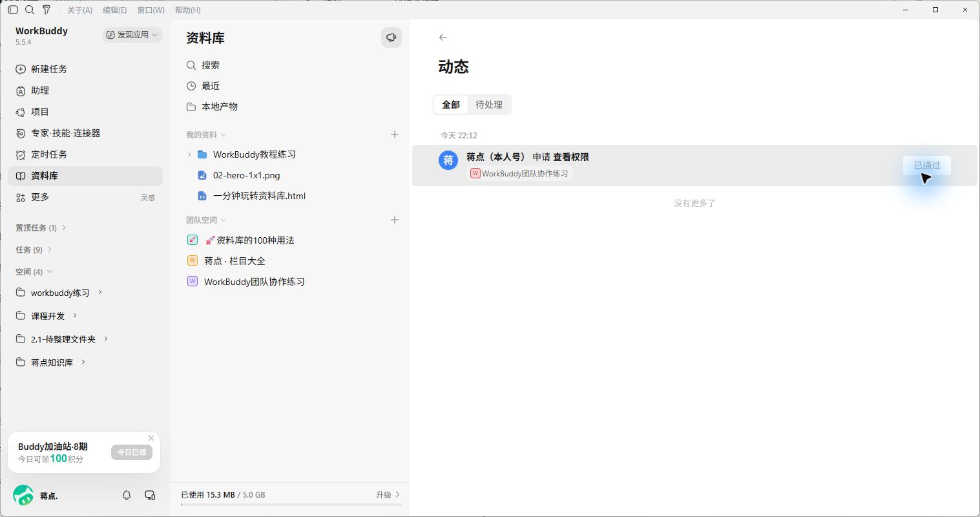The image size is (980, 517).
Task: Open 助理 in the sidebar
Action: click(x=85, y=90)
